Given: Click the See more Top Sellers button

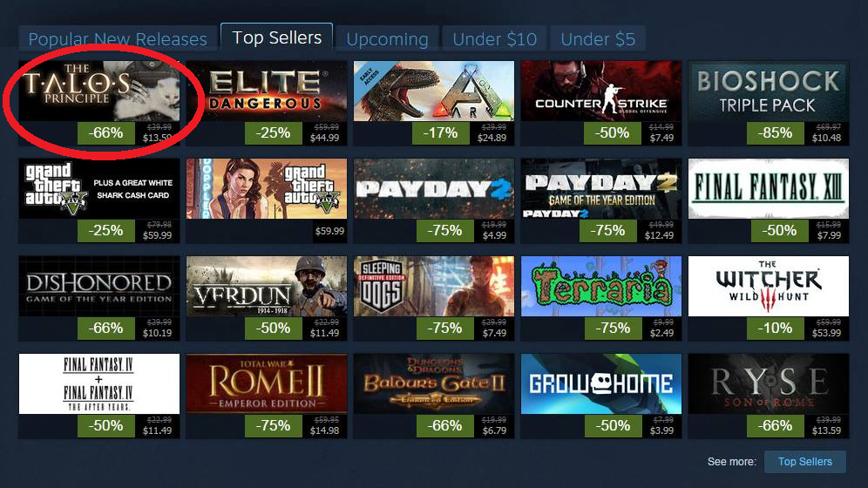Looking at the screenshot, I should (x=805, y=462).
